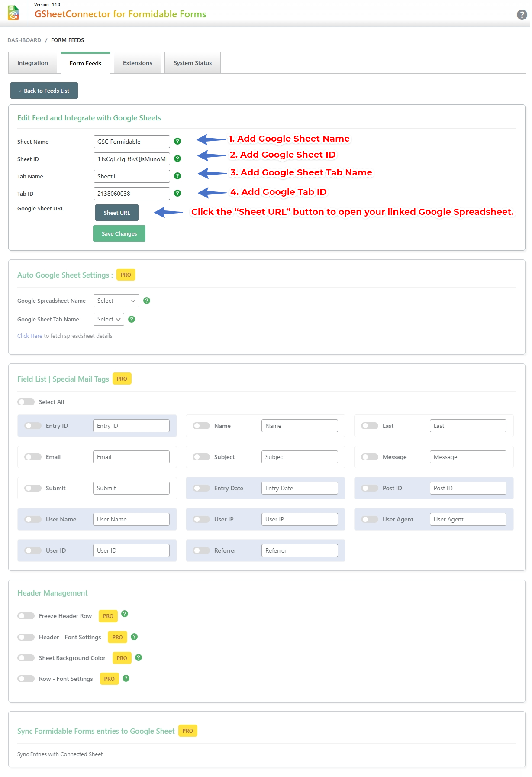Toggle the Select All switch

[26, 402]
